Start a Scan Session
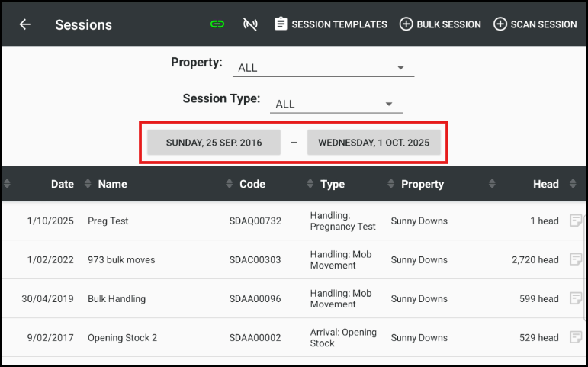588x367 pixels. pos(535,24)
